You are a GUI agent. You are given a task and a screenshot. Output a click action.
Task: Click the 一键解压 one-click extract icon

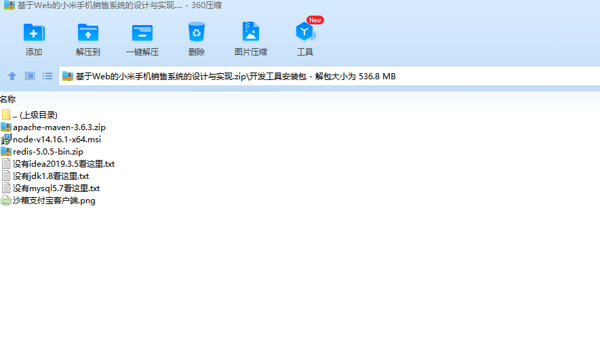click(142, 33)
